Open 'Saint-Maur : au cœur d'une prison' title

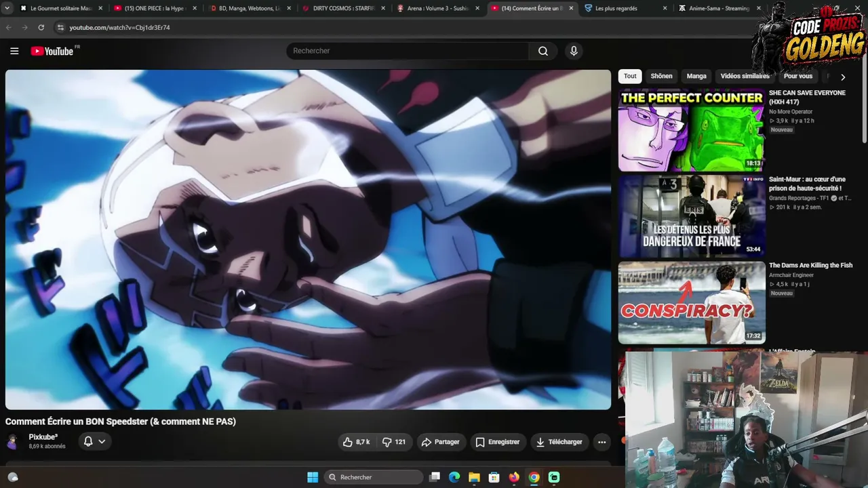point(806,184)
